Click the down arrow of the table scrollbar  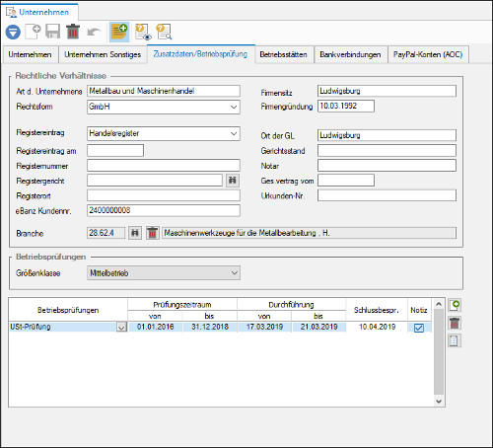439,401
